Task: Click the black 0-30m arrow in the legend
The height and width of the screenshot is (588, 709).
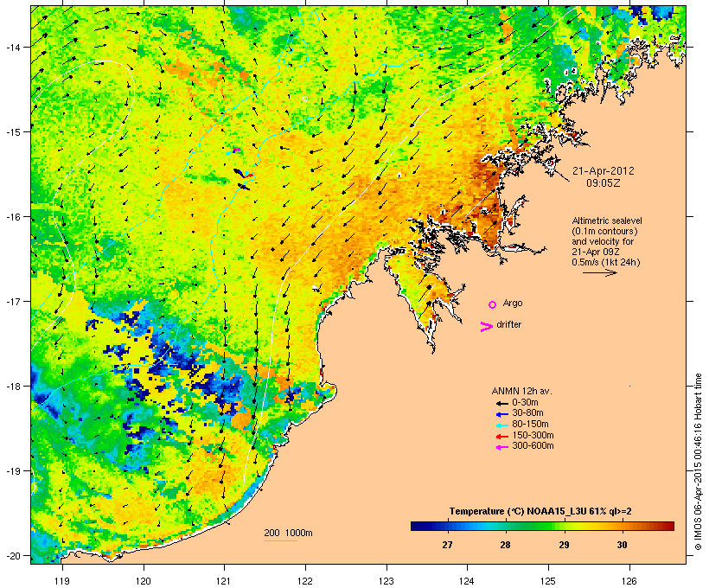Action: (502, 403)
